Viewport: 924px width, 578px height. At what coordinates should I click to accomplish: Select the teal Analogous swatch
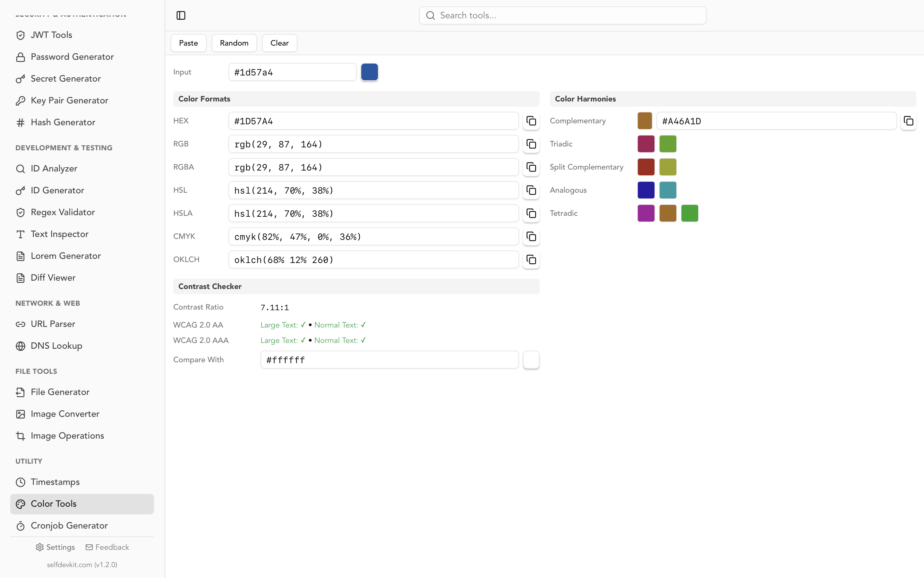coord(668,190)
